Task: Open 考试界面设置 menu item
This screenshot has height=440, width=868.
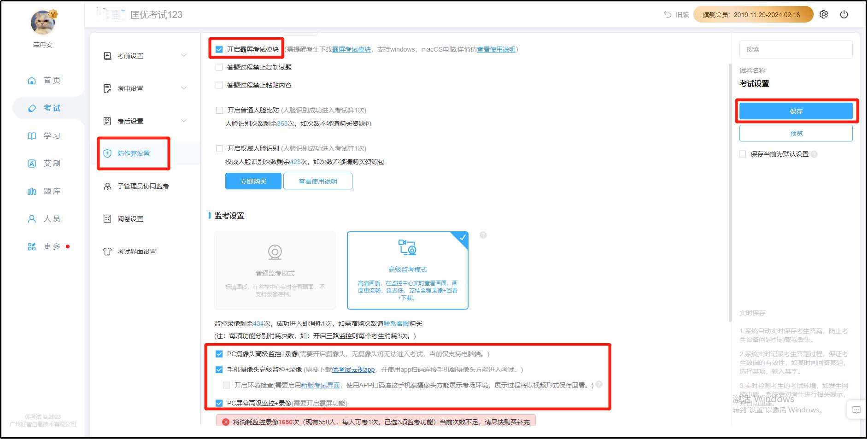Action: click(136, 252)
